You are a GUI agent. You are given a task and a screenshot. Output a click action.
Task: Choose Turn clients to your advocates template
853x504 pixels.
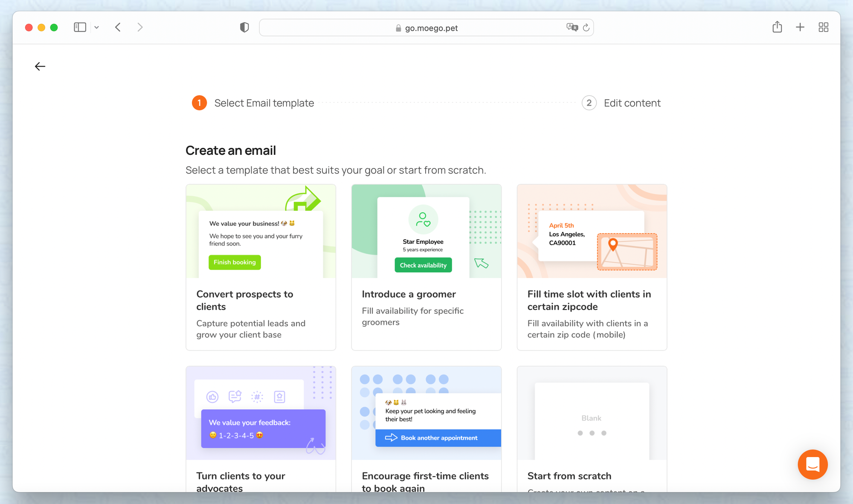(x=261, y=429)
